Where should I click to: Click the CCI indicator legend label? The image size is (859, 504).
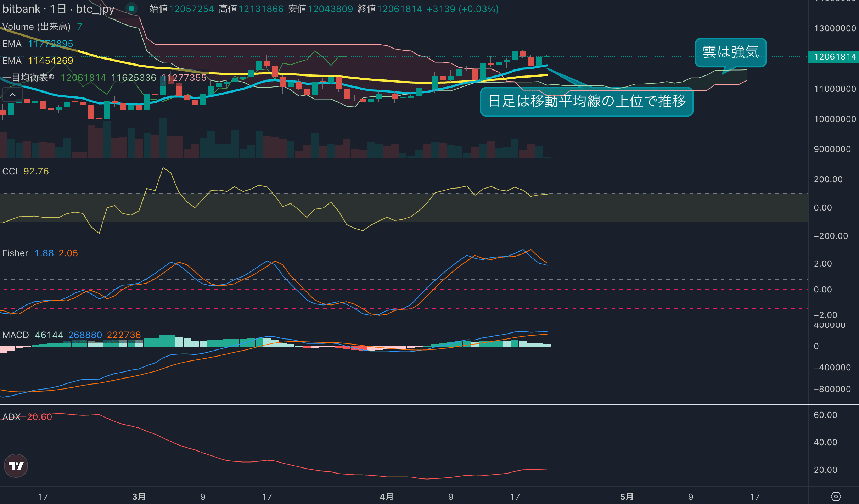coord(10,171)
